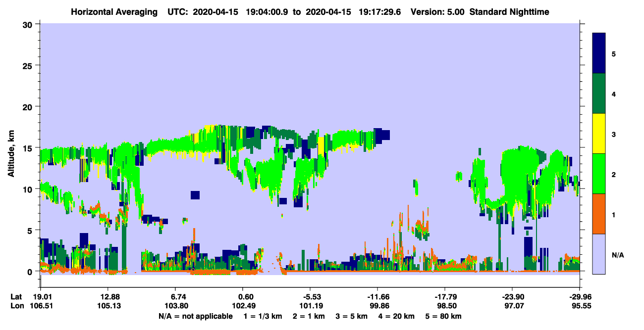Image resolution: width=644 pixels, height=330 pixels.
Task: Click the y-axis tick label 10
Action: 28,189
